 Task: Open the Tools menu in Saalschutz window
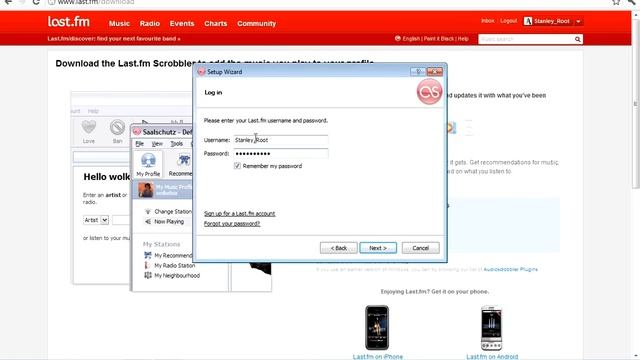[176, 144]
